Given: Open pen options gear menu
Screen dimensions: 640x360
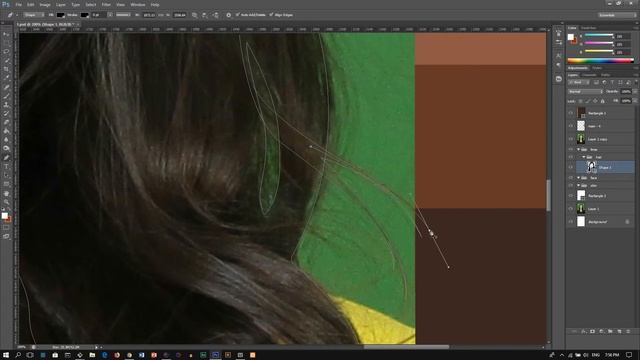Looking at the screenshot, I should (229, 15).
